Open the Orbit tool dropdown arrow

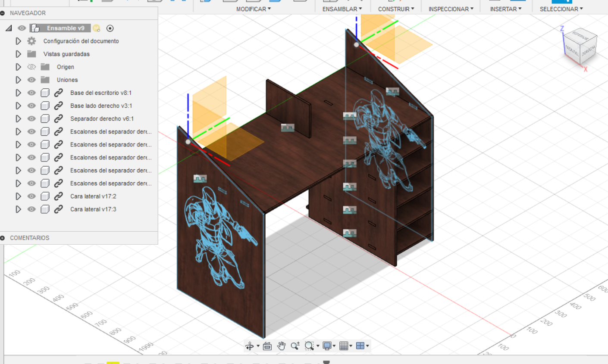click(258, 346)
